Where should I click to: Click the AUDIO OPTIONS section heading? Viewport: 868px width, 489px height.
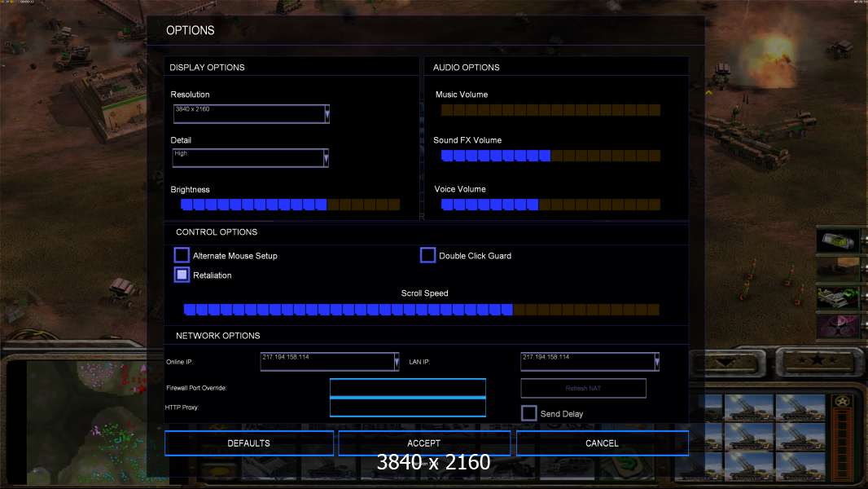(x=466, y=68)
